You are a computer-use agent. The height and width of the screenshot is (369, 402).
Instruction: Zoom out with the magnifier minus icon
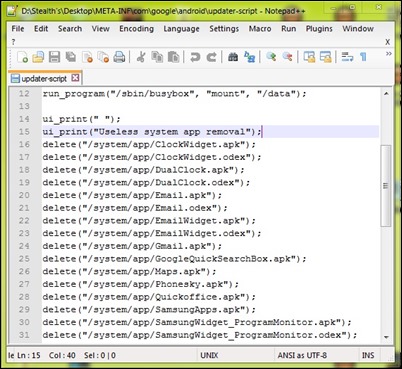tap(287, 57)
